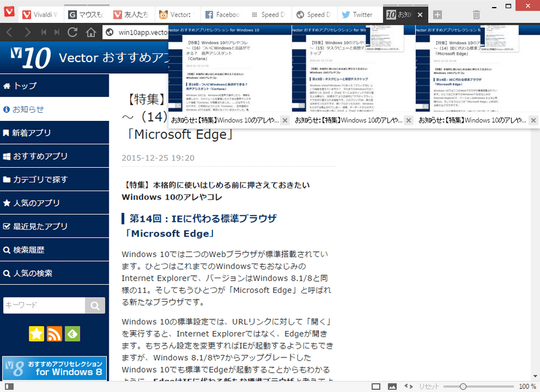Open page actions code icon
This screenshot has width=540, height=392.
point(409,387)
